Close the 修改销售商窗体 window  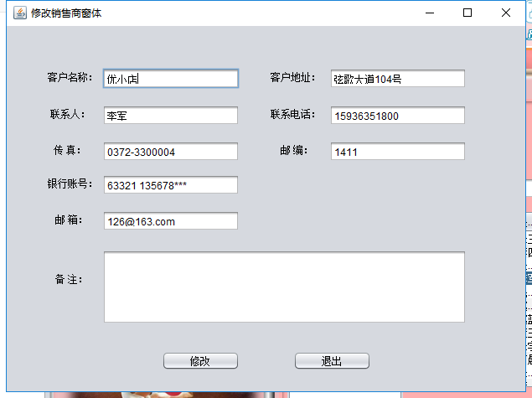tap(506, 13)
